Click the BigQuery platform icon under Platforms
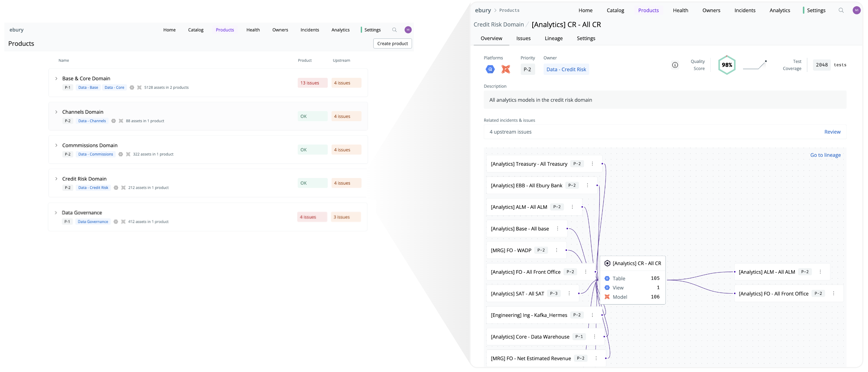 click(x=490, y=69)
